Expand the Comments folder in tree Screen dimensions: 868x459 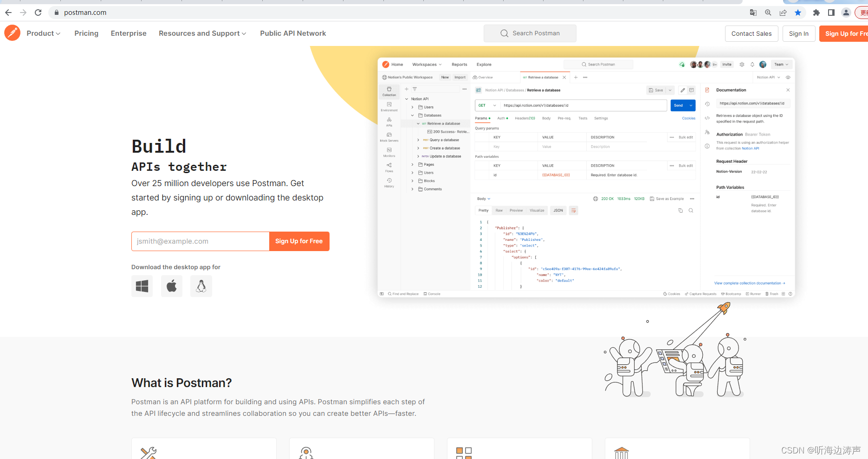tap(412, 189)
